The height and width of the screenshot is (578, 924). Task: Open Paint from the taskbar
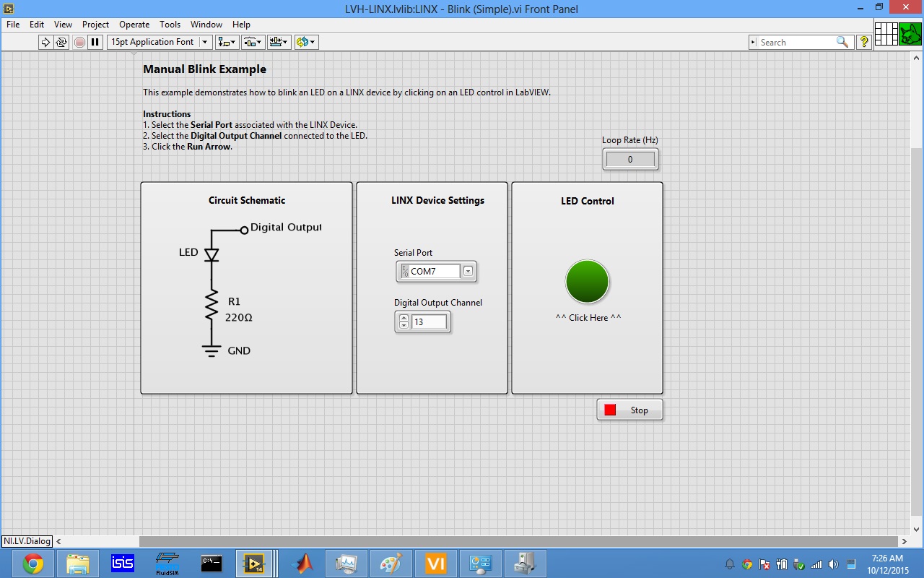coord(392,564)
